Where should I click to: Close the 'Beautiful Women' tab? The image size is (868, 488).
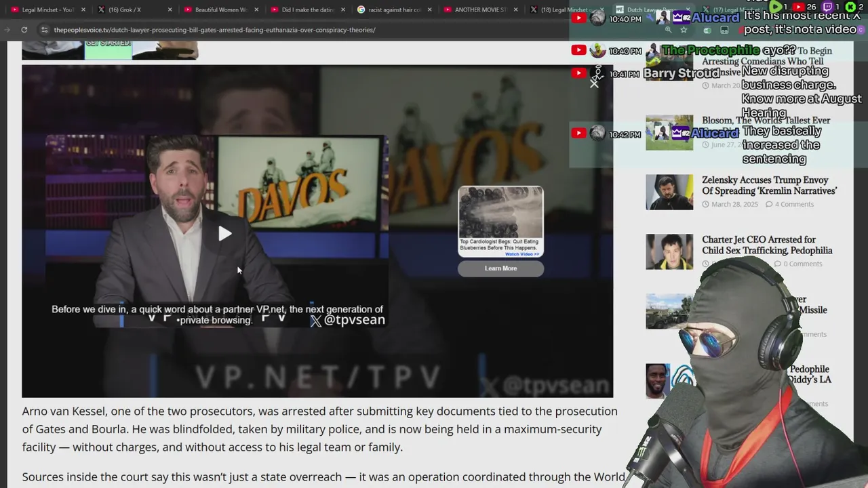(x=256, y=10)
